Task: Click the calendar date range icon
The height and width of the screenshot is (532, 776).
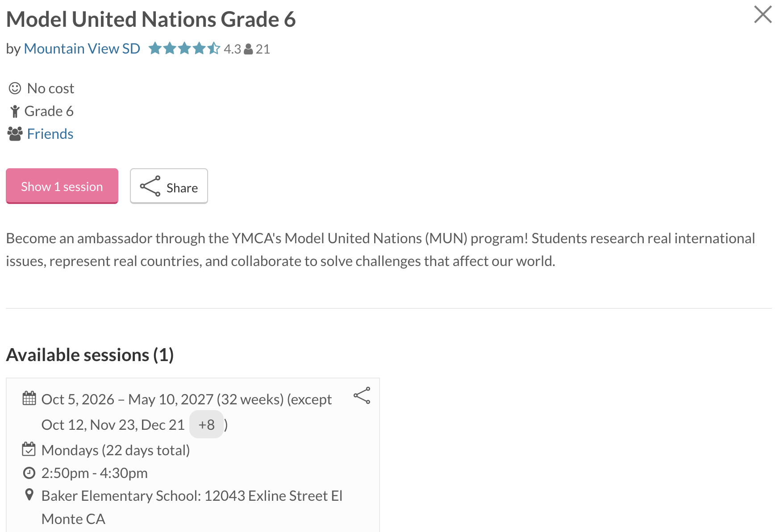Action: [x=29, y=398]
